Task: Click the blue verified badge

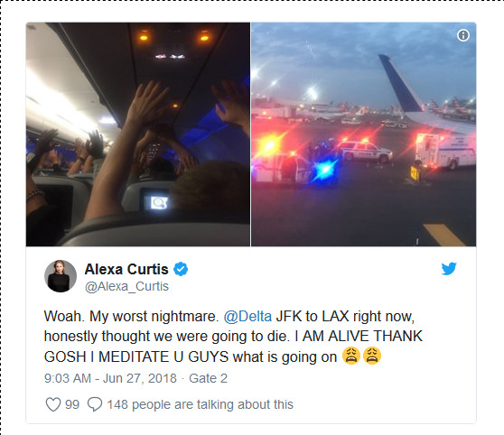Action: 181,269
